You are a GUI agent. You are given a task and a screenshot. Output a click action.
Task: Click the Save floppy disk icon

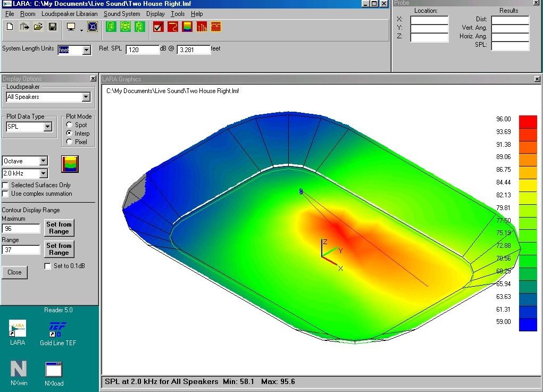(53, 27)
